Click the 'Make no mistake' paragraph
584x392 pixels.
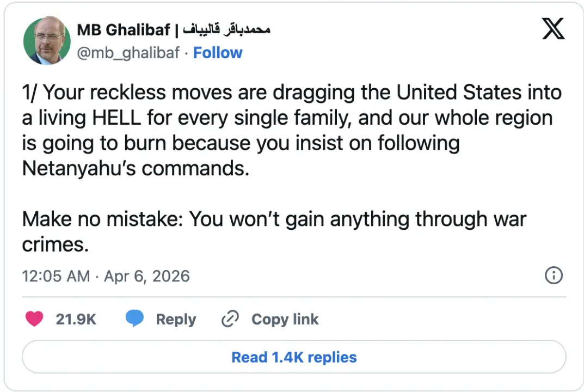click(274, 231)
